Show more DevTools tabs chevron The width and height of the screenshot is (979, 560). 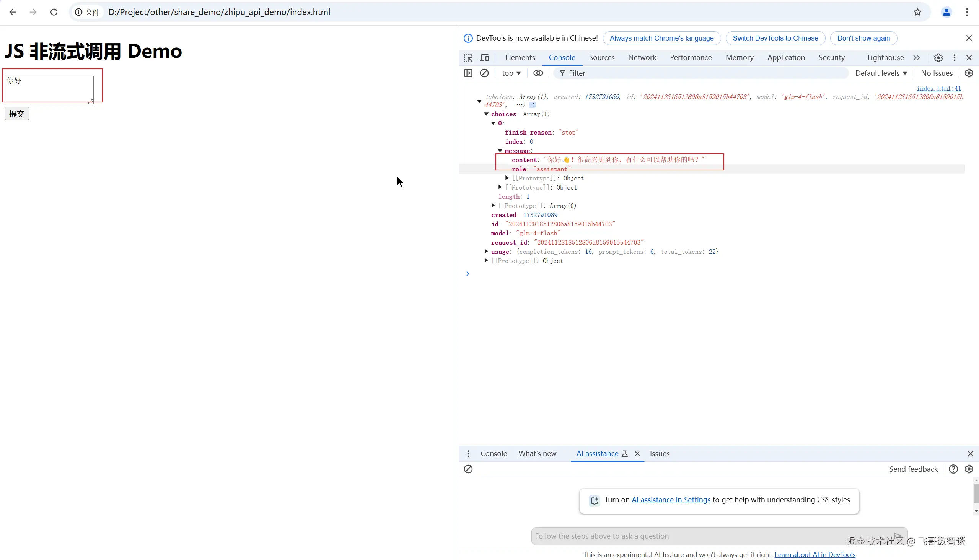coord(916,58)
